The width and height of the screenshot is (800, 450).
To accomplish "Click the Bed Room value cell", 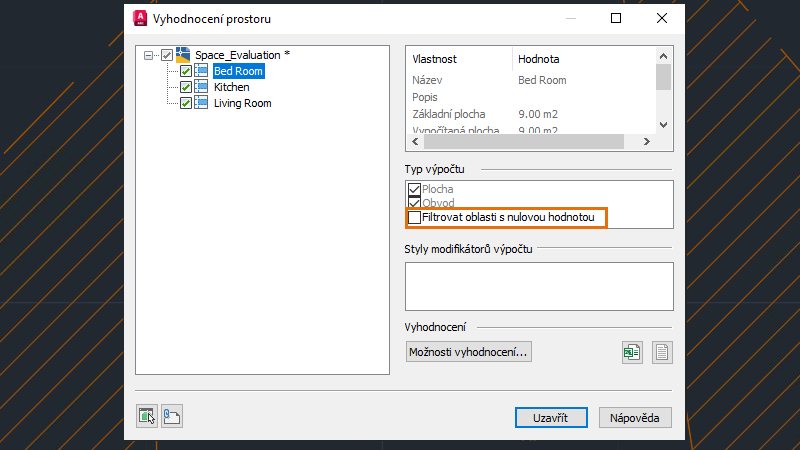I will tap(542, 80).
